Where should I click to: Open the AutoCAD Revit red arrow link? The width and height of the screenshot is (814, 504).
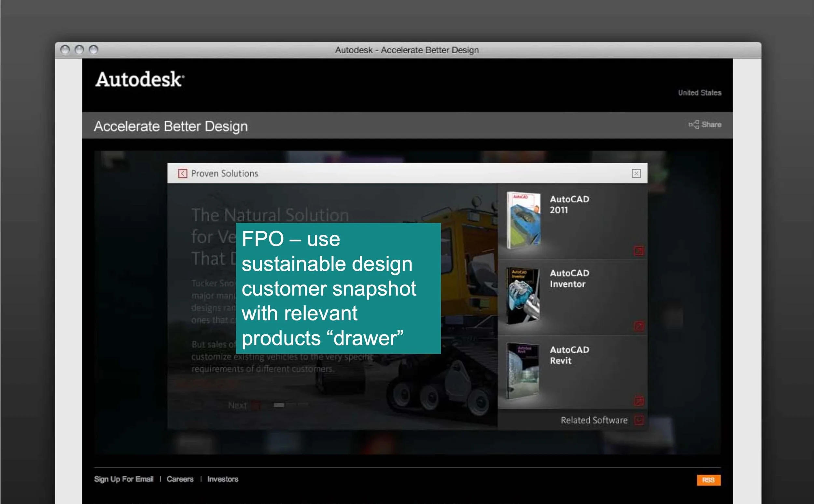click(639, 401)
